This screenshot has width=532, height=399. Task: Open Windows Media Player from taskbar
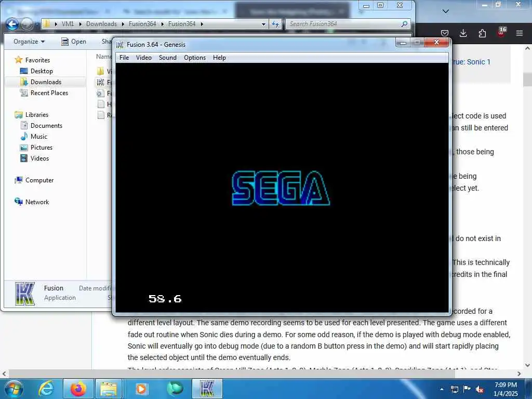pos(141,389)
